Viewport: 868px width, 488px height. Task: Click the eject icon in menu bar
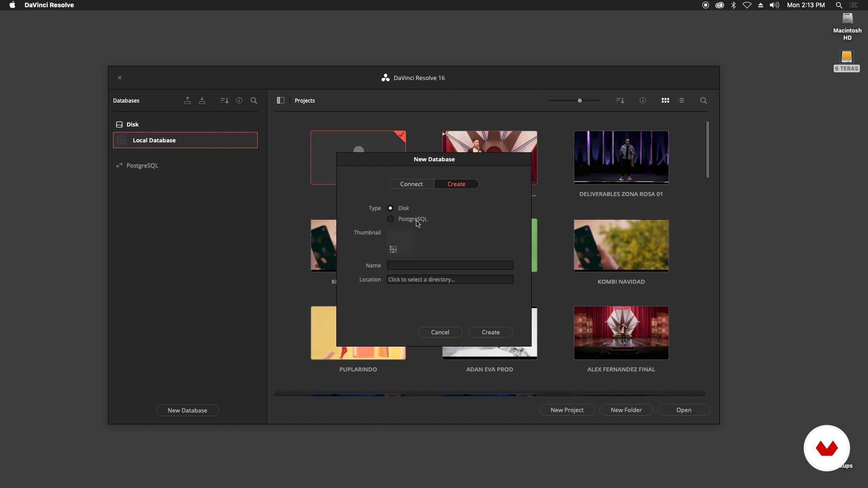coord(760,5)
